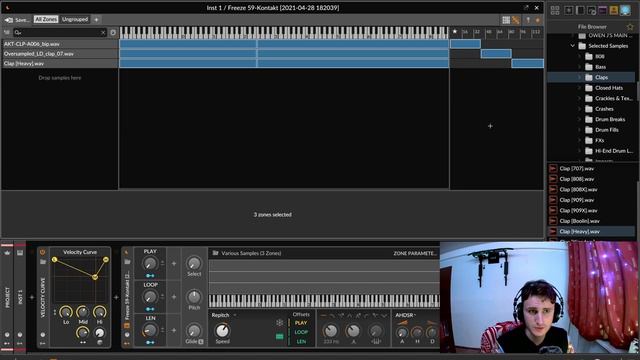Select zone Oversampled_LD_clap_07.wav
Image resolution: width=640 pixels, height=360 pixels.
point(60,53)
